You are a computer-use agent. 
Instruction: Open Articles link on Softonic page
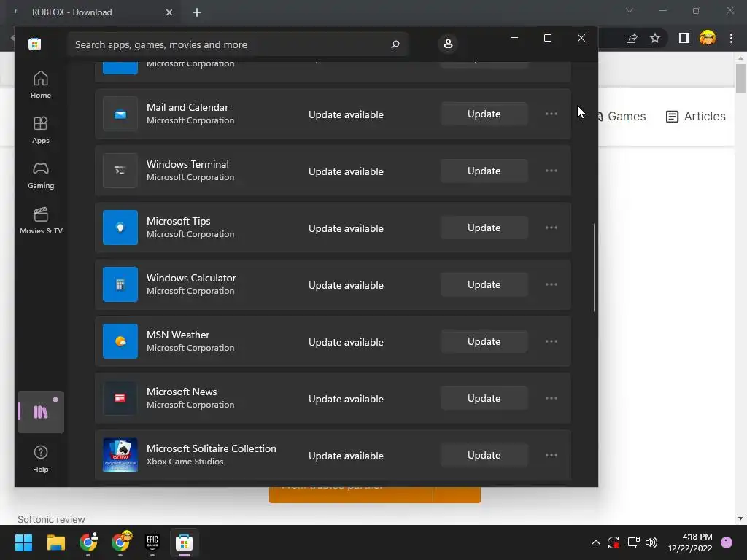(695, 116)
